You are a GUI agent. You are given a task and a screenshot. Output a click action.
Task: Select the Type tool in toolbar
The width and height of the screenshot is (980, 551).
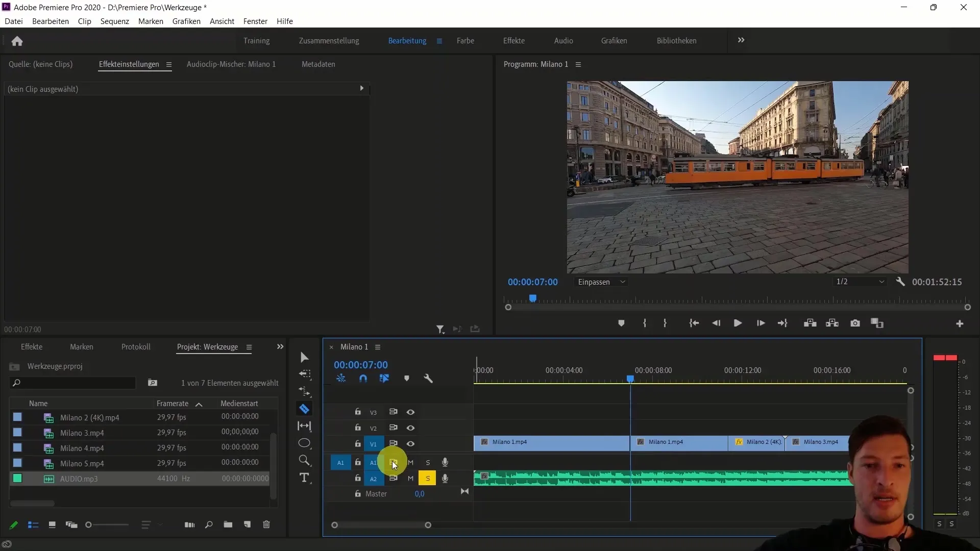pyautogui.click(x=305, y=478)
